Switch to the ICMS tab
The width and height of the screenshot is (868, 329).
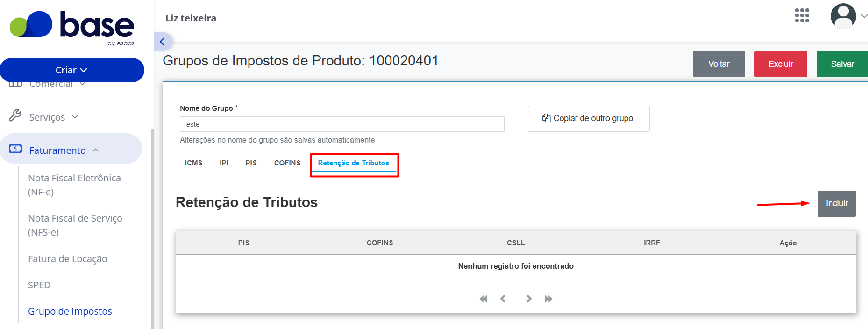[193, 163]
